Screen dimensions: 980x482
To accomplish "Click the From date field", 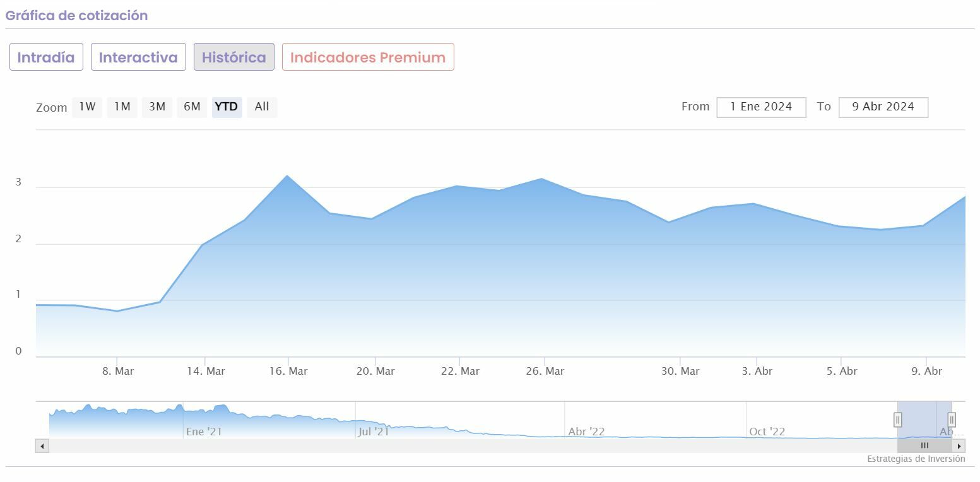I will click(x=761, y=107).
